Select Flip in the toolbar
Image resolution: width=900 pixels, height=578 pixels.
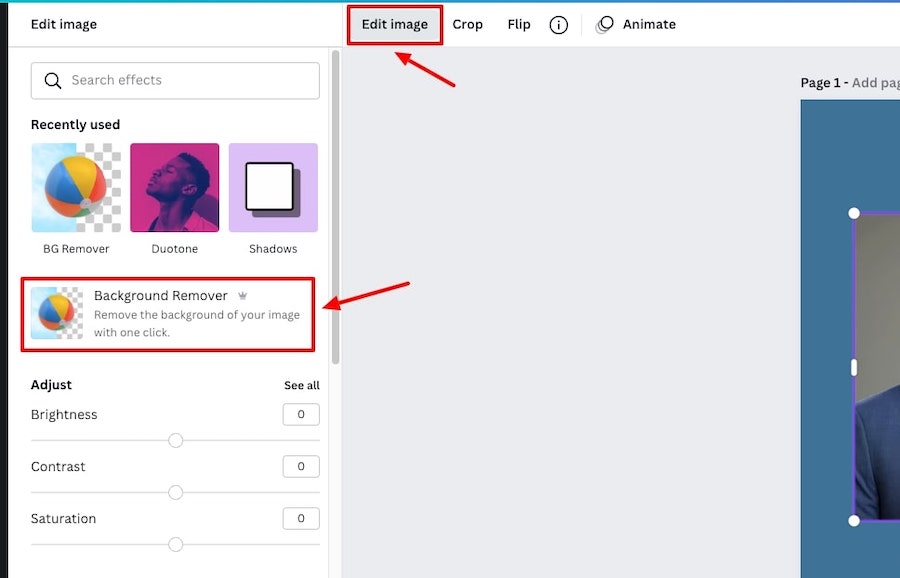[x=519, y=25]
